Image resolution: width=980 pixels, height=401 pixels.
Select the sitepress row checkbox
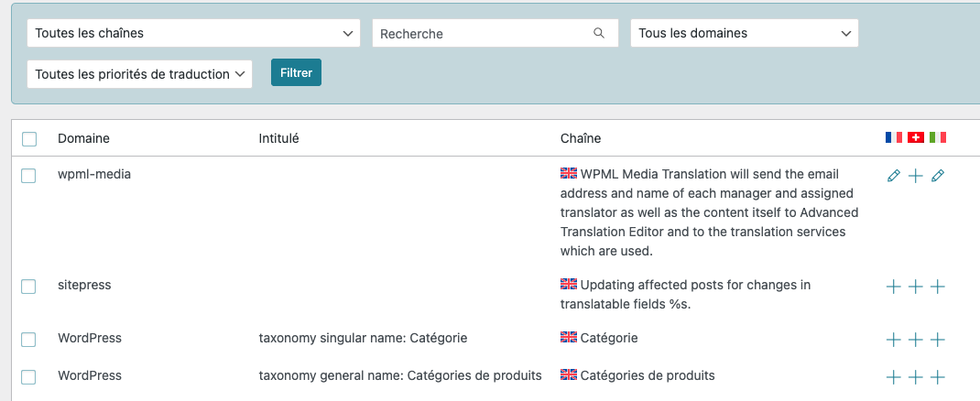point(28,287)
